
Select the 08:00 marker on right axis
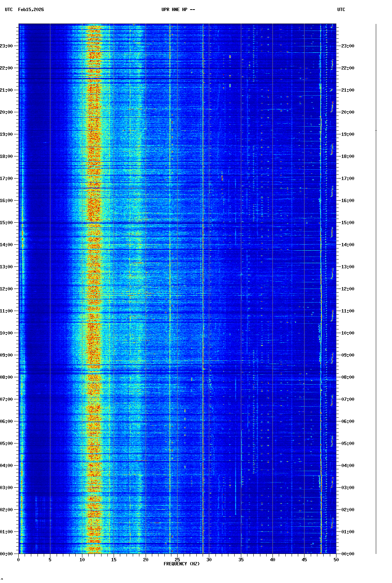click(348, 377)
